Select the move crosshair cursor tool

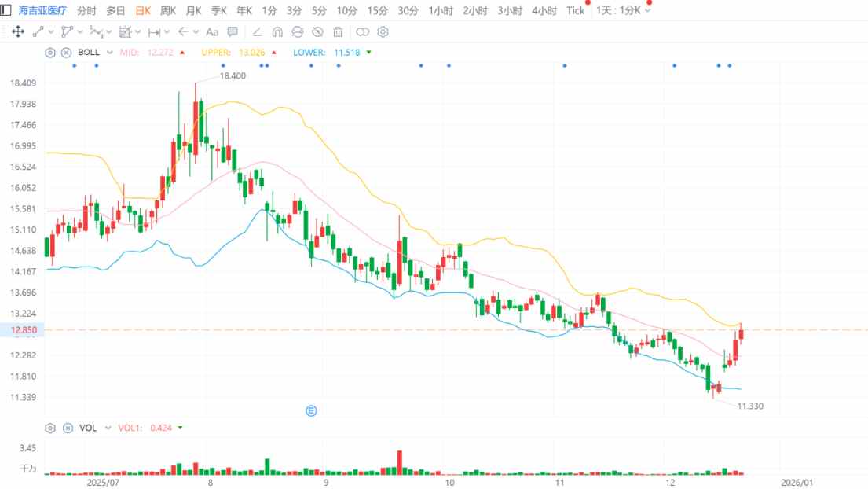coord(17,32)
